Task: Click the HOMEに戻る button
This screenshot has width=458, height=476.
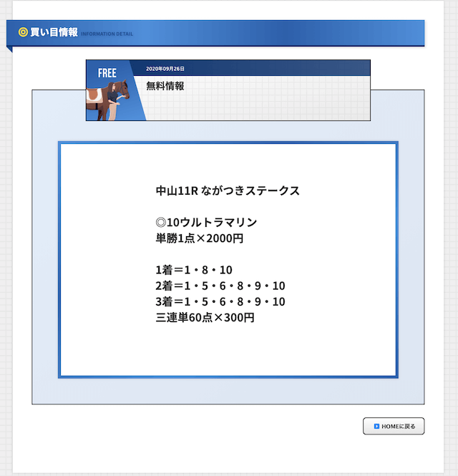Action: 394,426
